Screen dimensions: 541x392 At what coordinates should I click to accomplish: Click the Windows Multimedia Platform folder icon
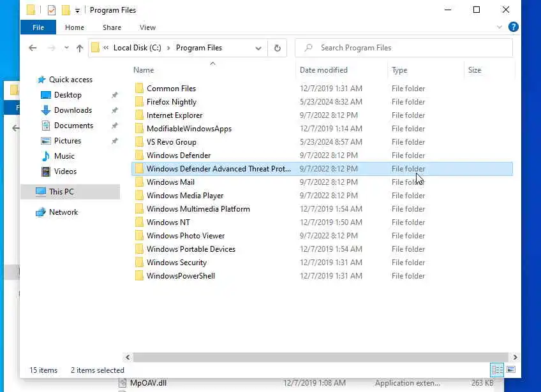pos(139,209)
